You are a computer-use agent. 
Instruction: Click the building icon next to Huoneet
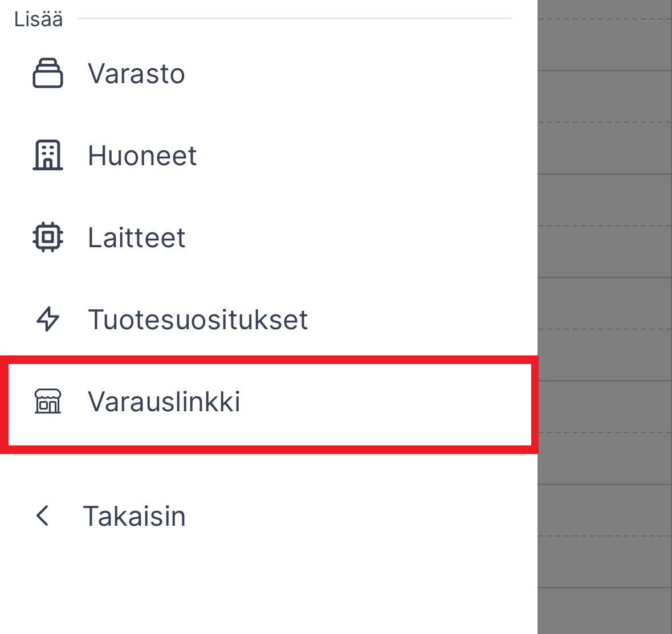[x=48, y=155]
